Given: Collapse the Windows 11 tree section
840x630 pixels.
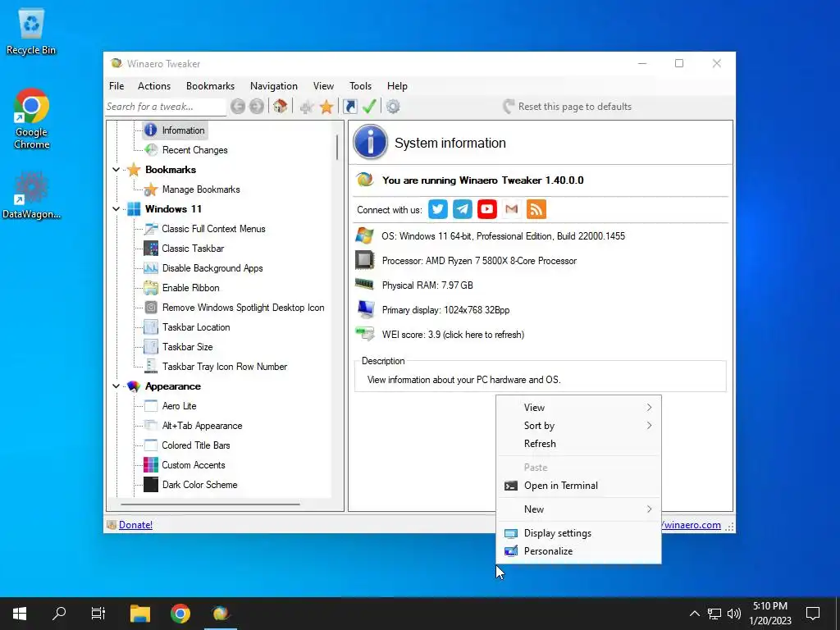Looking at the screenshot, I should click(x=116, y=209).
